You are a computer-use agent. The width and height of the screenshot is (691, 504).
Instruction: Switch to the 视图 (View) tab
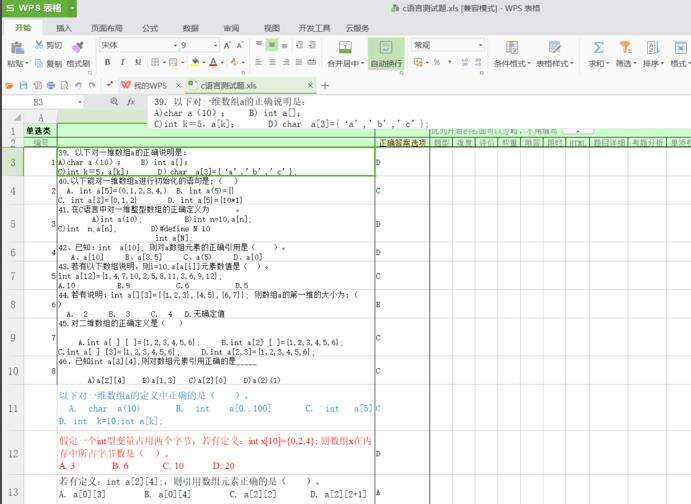[x=271, y=28]
